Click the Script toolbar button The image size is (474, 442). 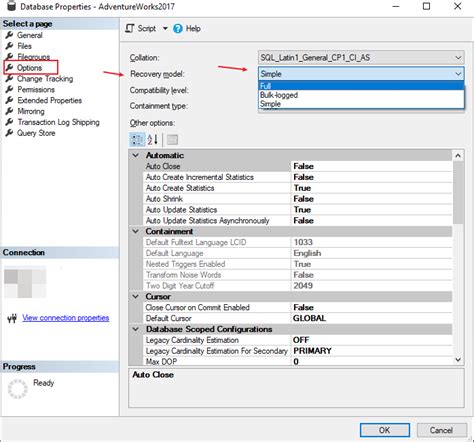point(141,29)
